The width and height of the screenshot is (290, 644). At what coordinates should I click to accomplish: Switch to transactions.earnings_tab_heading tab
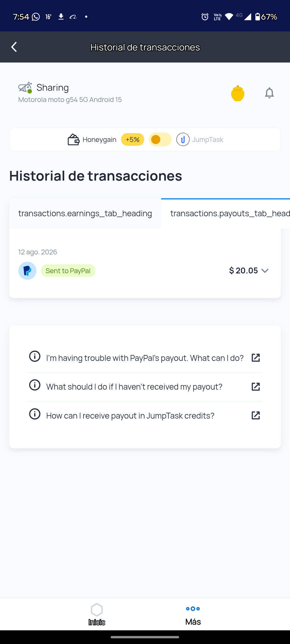(85, 214)
